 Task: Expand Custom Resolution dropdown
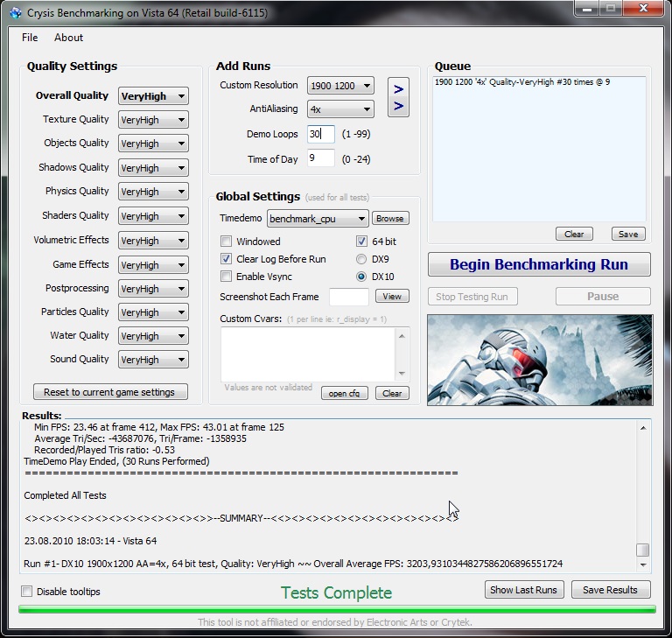pyautogui.click(x=340, y=85)
